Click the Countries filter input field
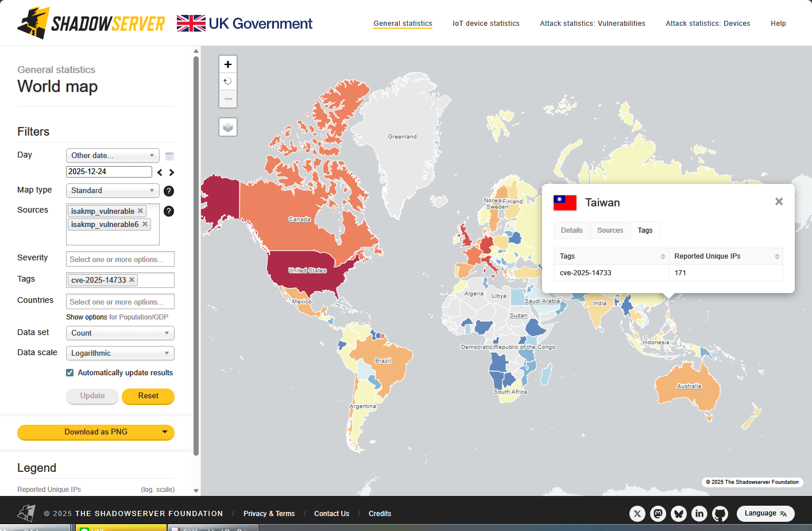This screenshot has width=812, height=531. [x=120, y=302]
